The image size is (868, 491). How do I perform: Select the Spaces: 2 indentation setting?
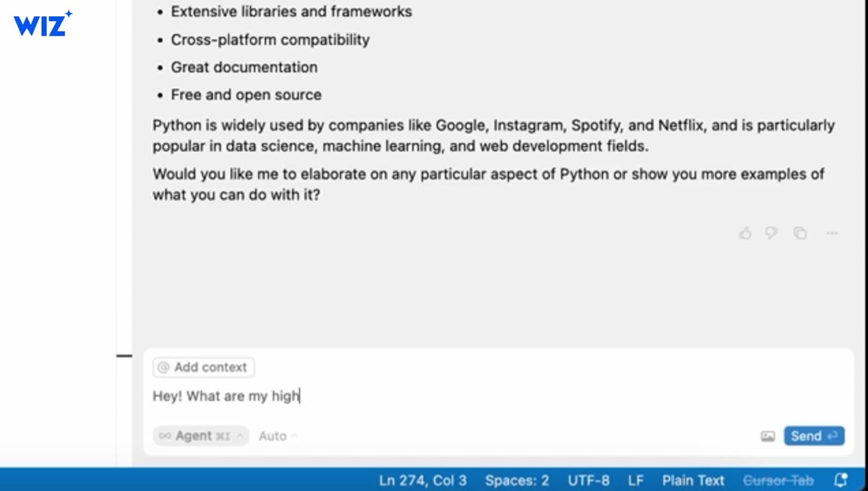517,480
